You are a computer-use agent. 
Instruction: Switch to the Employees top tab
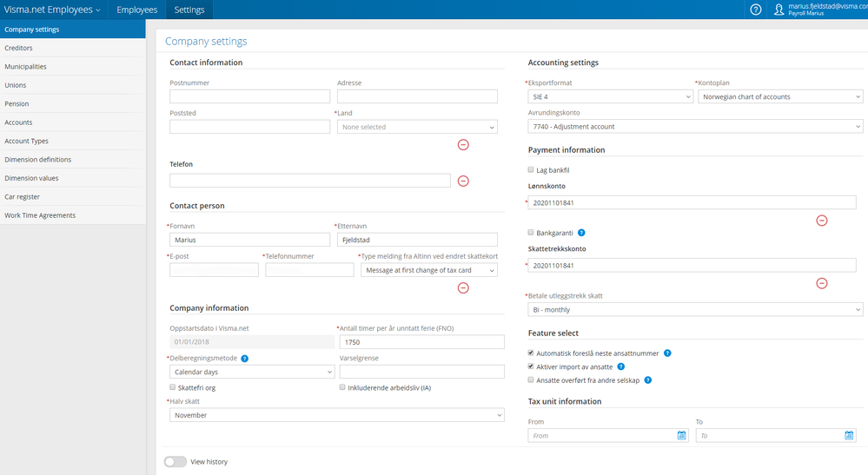[136, 10]
